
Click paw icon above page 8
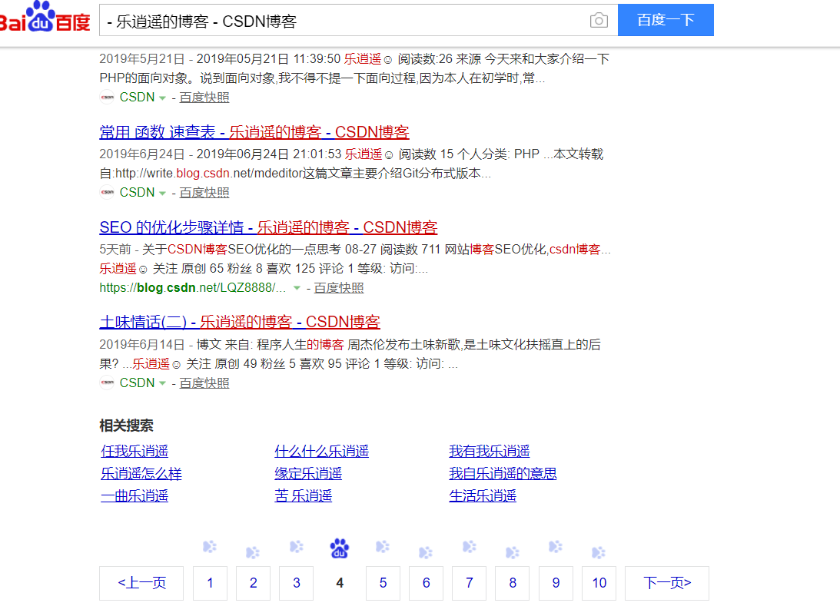coord(513,551)
